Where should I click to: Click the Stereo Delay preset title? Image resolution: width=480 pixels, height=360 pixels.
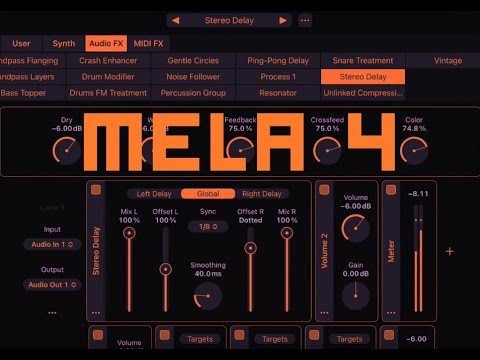[x=229, y=21]
